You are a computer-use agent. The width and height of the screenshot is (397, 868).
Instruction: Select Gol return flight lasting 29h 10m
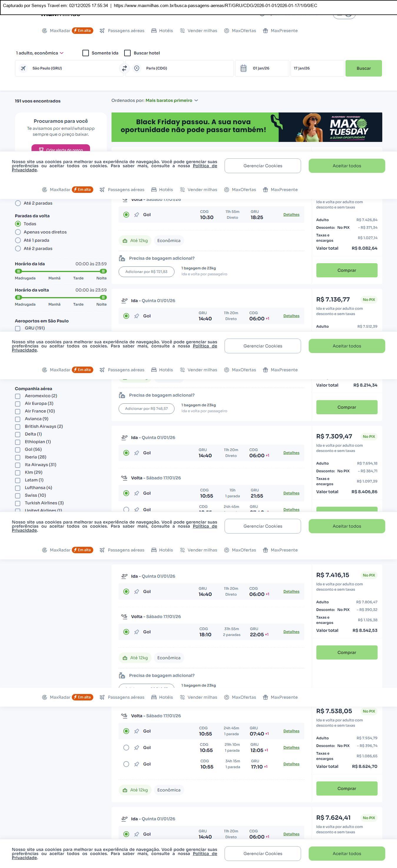click(x=126, y=747)
